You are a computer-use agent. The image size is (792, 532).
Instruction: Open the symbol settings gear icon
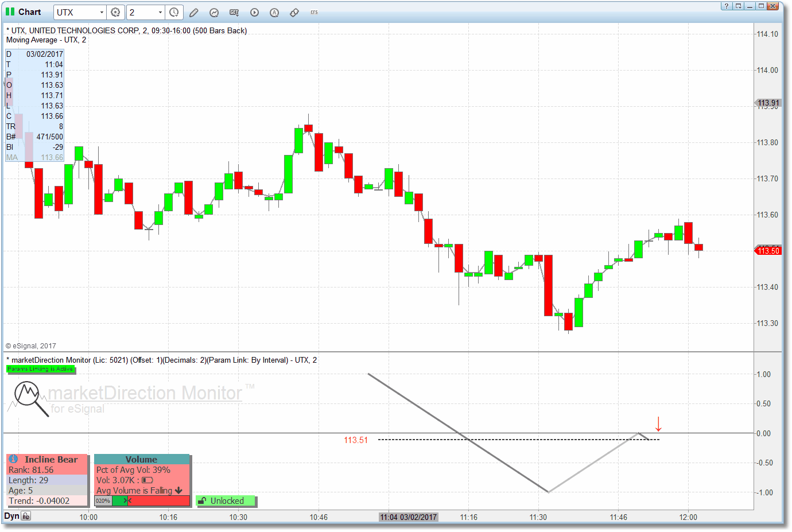115,12
